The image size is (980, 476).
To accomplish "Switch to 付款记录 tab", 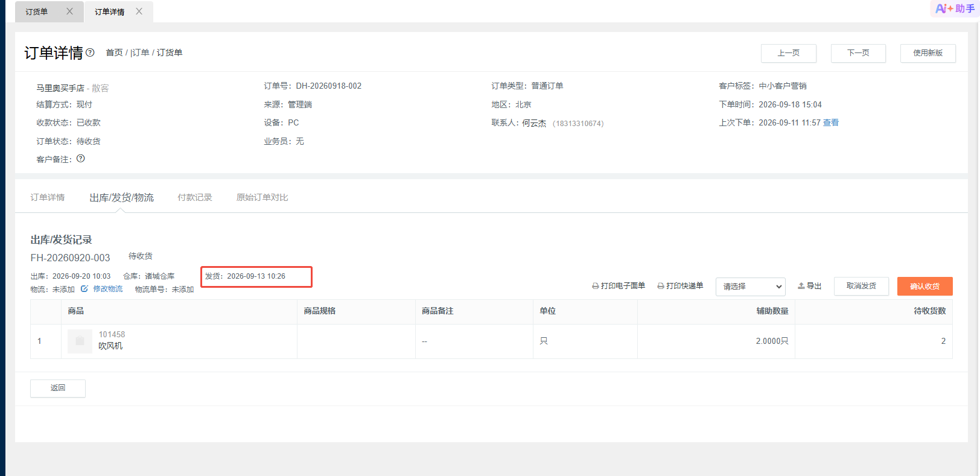I will coord(195,197).
